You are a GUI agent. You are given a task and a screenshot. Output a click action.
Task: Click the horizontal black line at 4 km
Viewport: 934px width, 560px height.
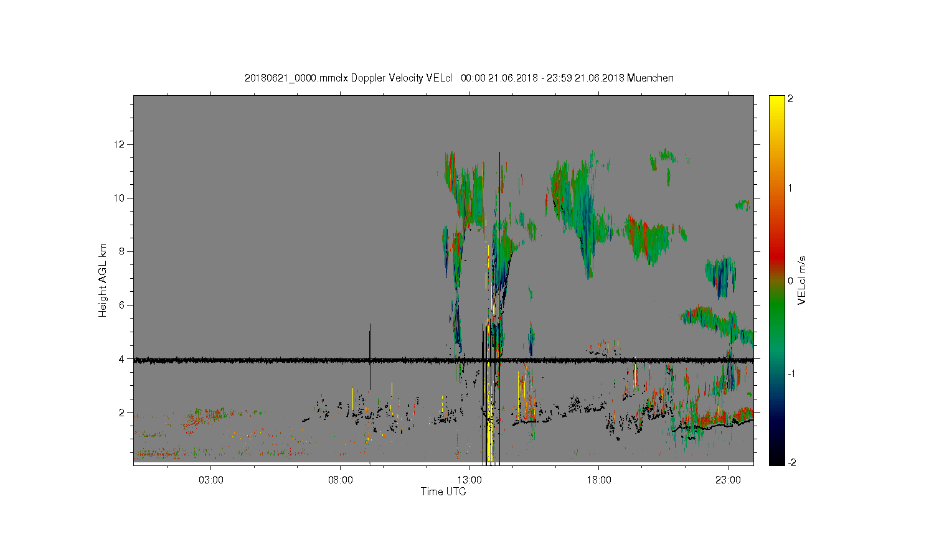point(443,360)
